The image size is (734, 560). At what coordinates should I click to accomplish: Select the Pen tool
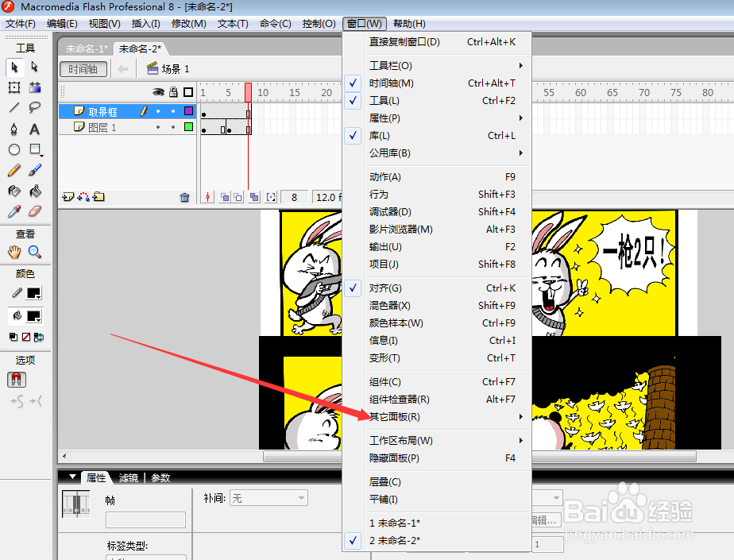pos(14,129)
